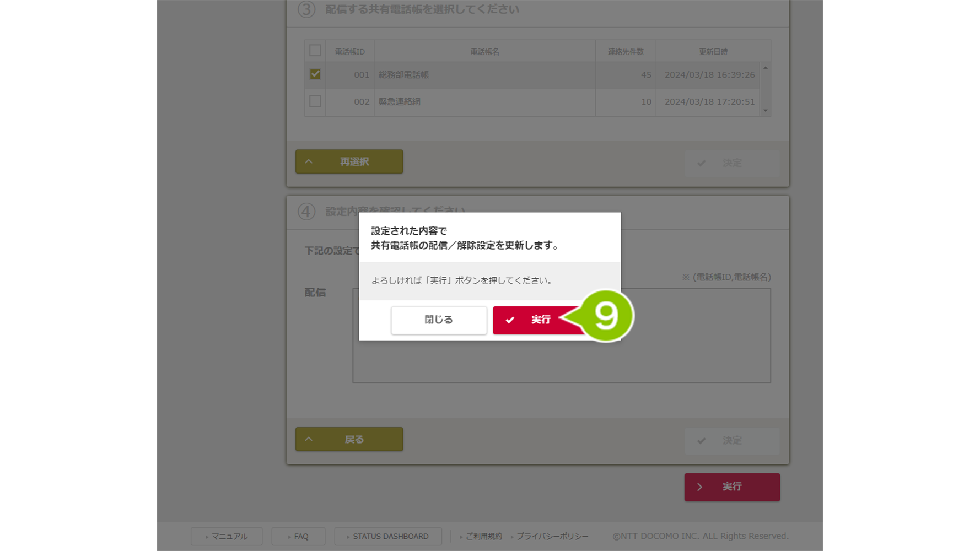This screenshot has height=551, width=980.
Task: Uncheck the 総務部電話帳 row checkbox
Action: 315,74
